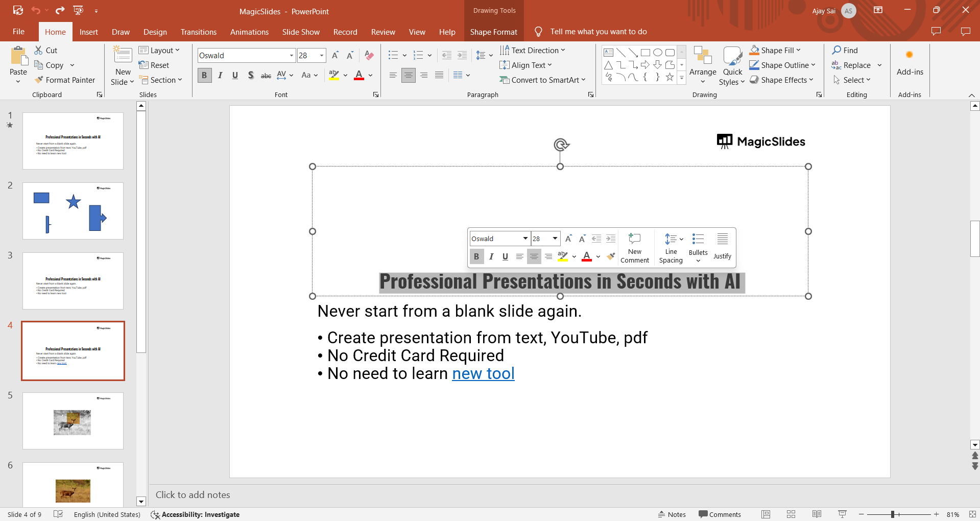Click the Find magnifier icon
The height and width of the screenshot is (521, 980).
(x=836, y=50)
